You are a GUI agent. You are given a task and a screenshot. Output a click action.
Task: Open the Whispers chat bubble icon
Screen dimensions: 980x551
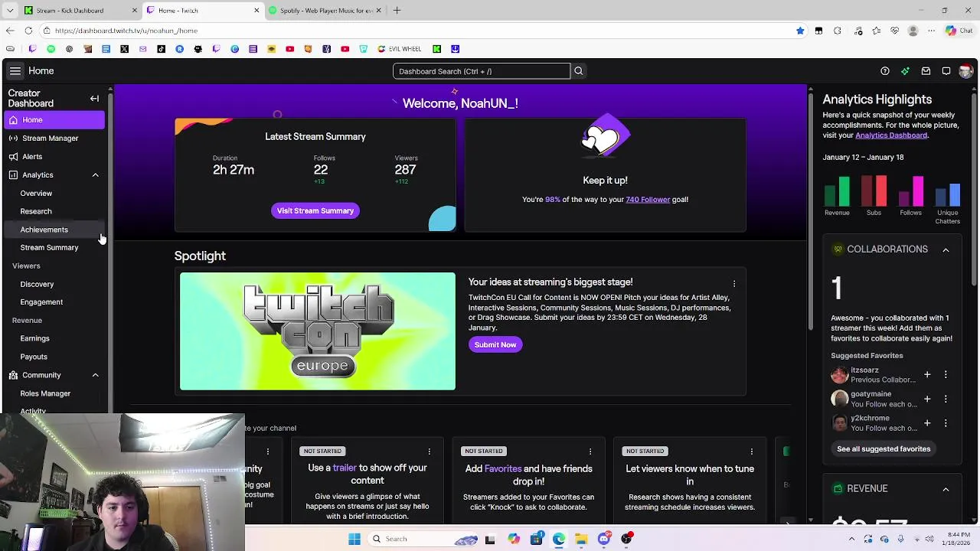[x=946, y=71]
